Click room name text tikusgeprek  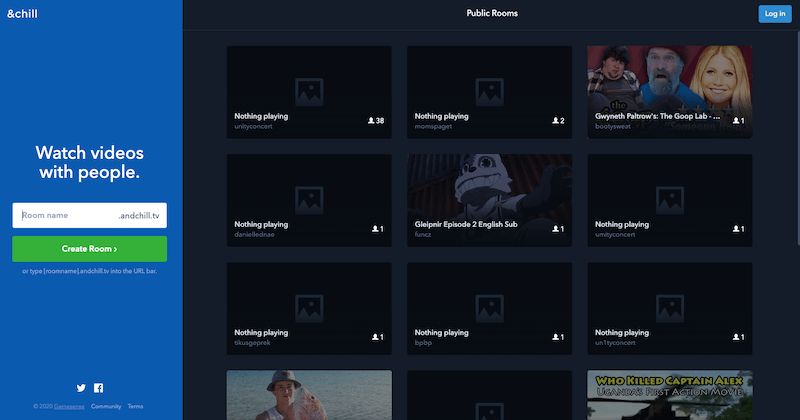(252, 343)
